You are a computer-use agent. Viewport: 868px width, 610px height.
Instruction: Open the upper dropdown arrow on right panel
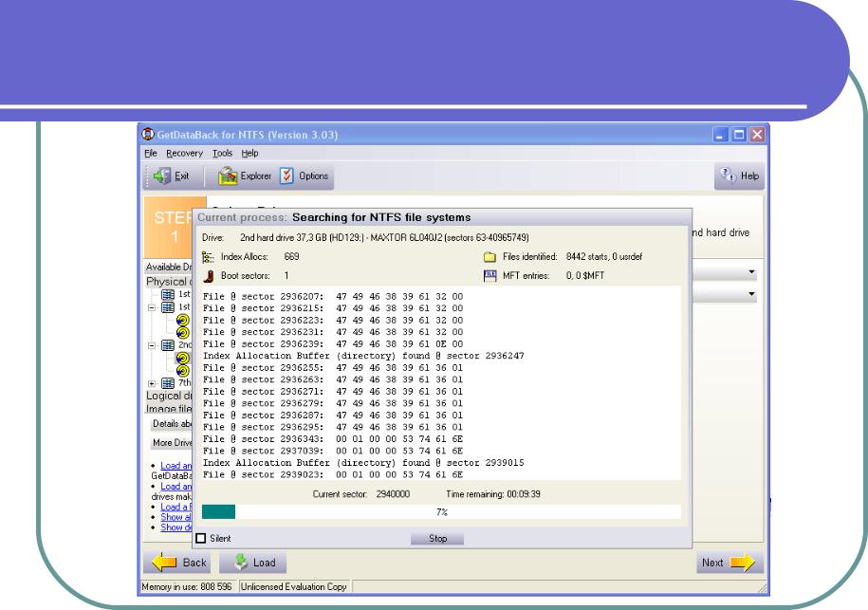(x=751, y=271)
